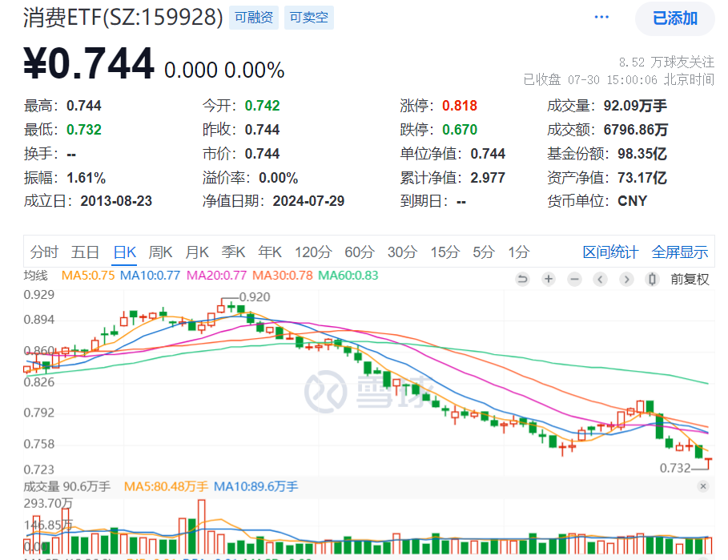
Task: Click the 可卖空 tag
Action: [309, 18]
